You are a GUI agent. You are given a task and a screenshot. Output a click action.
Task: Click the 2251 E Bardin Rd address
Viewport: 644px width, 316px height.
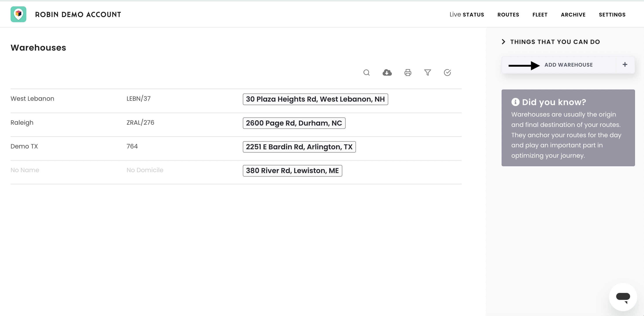tap(299, 147)
